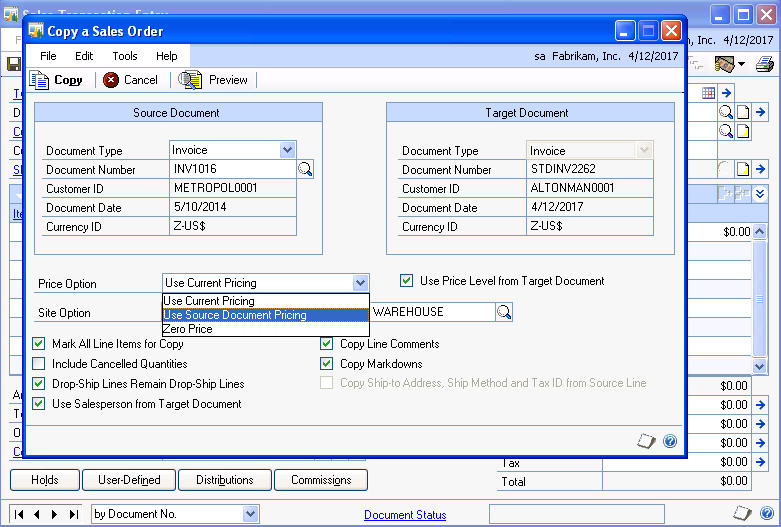Choose Zero Price from the list
This screenshot has width=781, height=527.
point(188,328)
